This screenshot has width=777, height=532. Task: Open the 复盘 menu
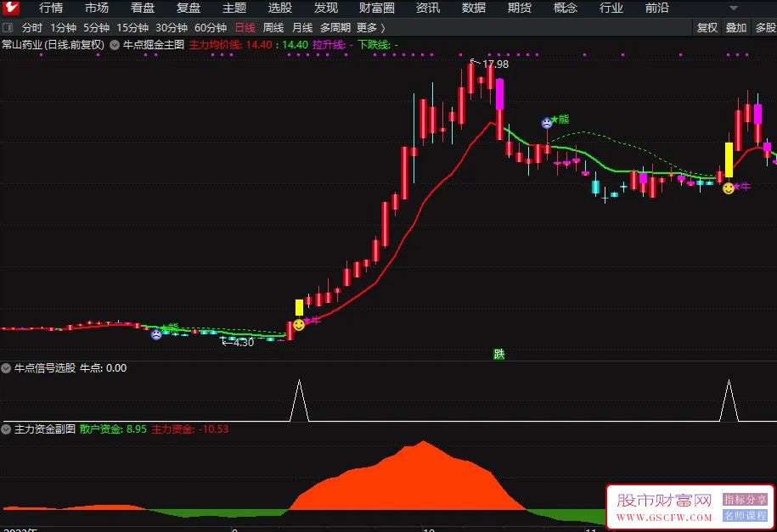(189, 8)
